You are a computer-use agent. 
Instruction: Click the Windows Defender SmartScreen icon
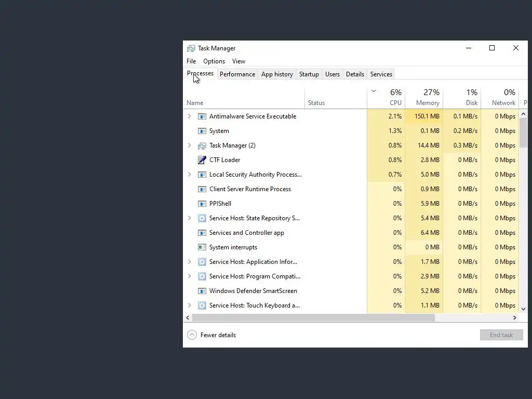tap(202, 291)
